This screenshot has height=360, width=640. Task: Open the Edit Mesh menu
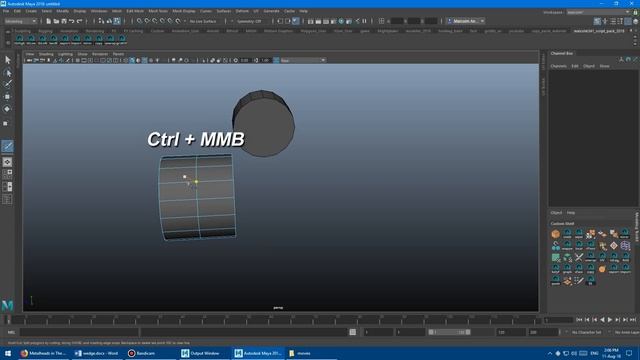tap(135, 11)
